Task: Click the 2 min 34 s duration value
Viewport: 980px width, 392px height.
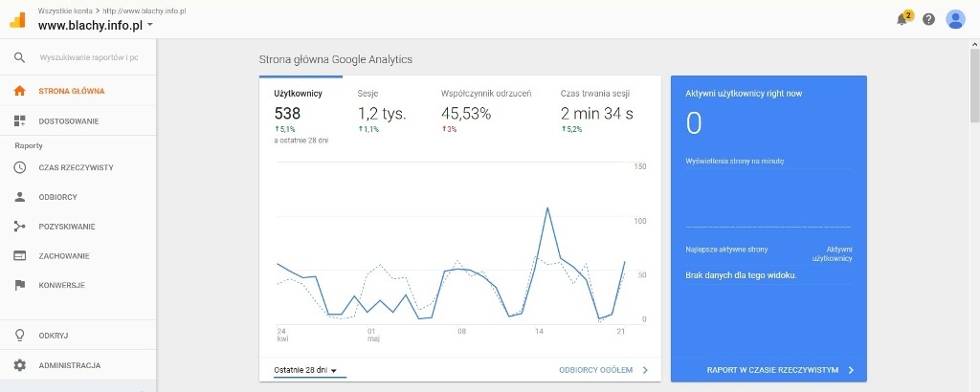Action: (597, 114)
